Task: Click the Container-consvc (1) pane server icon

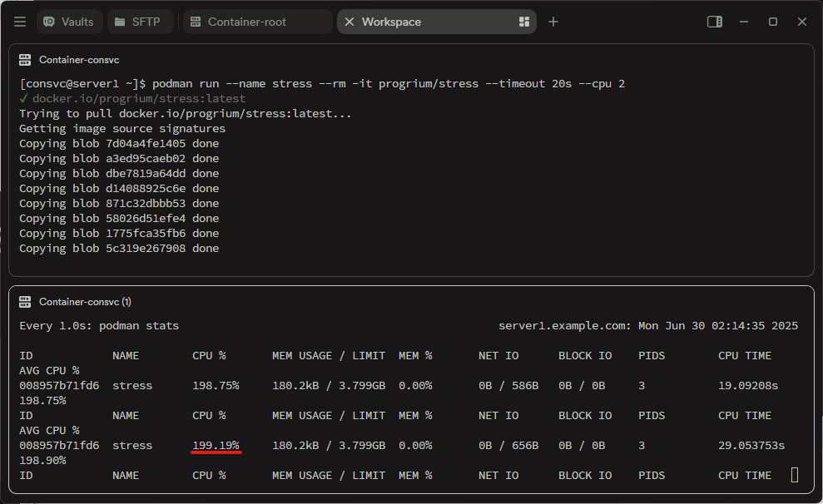Action: pos(25,302)
